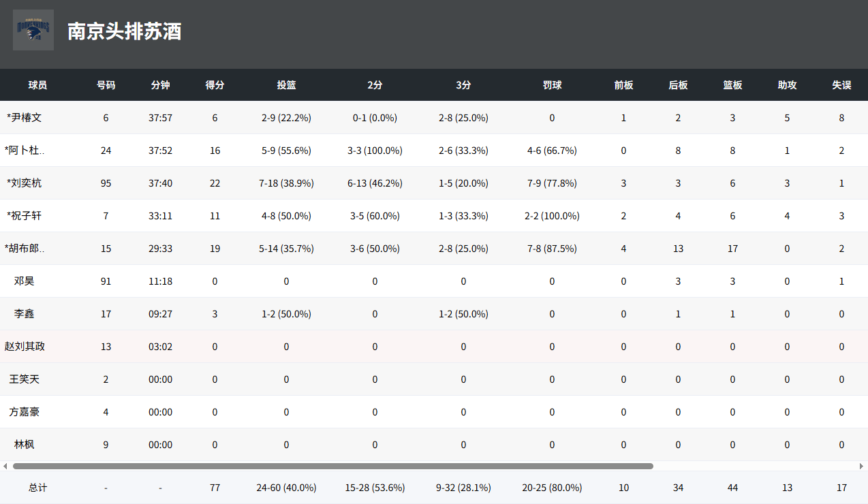Click the 总计 totals row label

(x=37, y=488)
